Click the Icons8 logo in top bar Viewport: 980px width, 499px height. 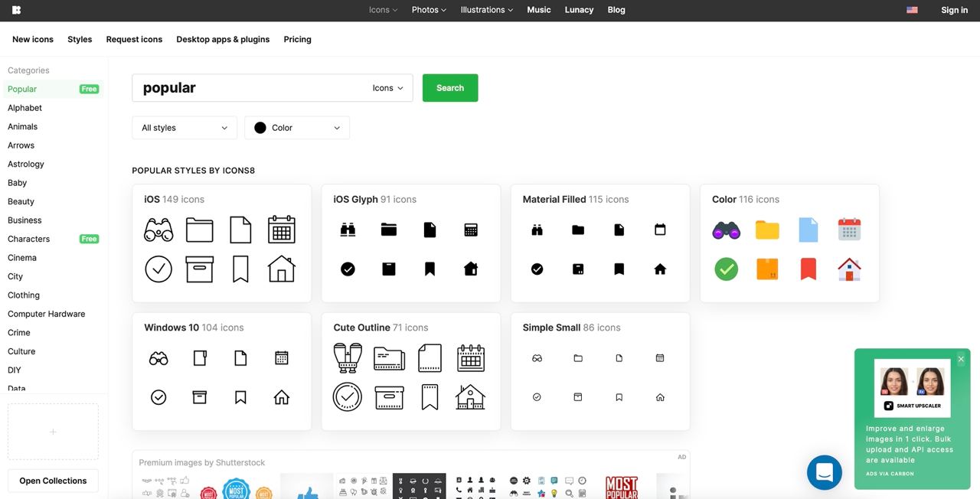coord(16,10)
